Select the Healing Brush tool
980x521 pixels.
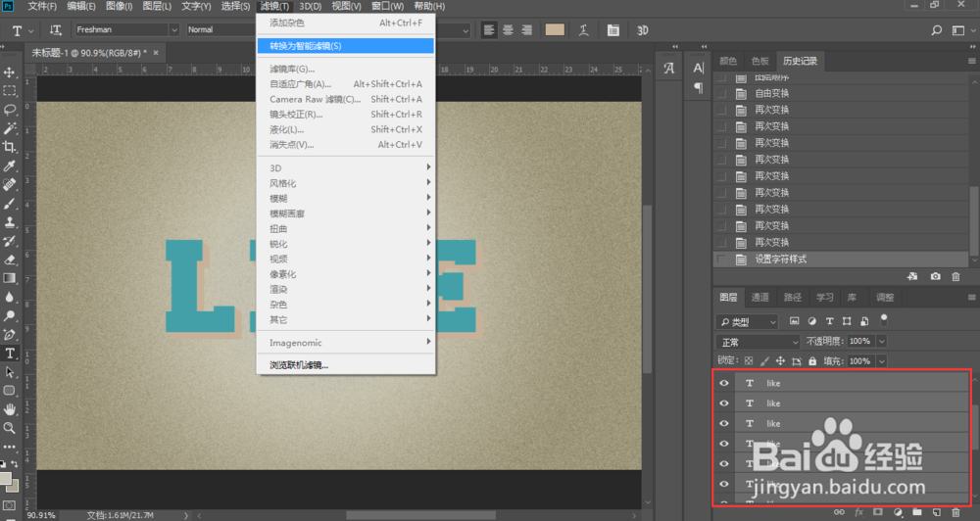click(10, 185)
